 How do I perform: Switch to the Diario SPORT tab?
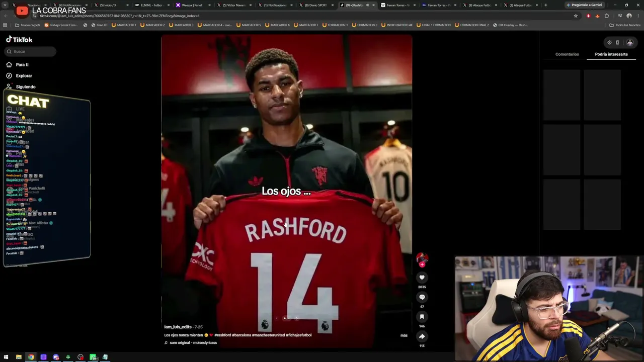(316, 5)
